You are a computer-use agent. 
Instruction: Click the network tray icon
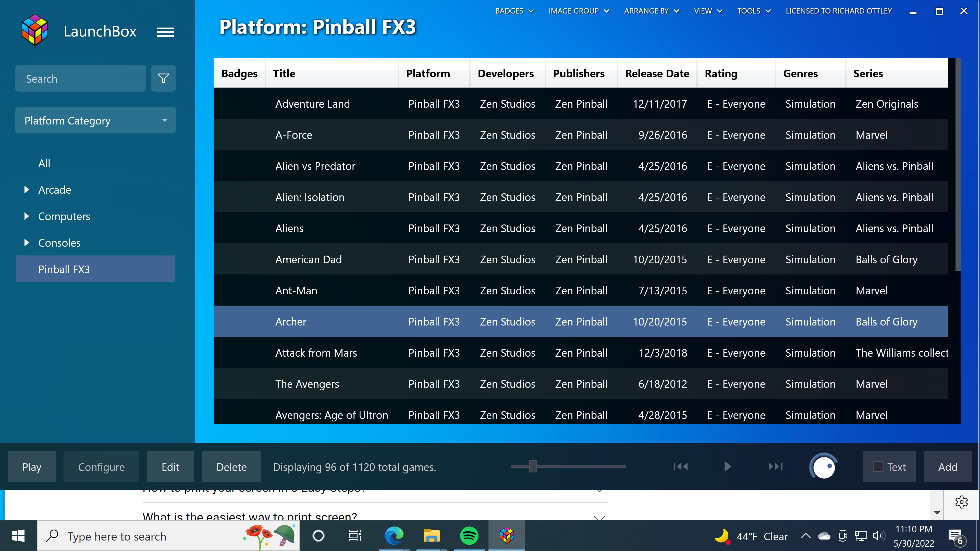[x=861, y=536]
